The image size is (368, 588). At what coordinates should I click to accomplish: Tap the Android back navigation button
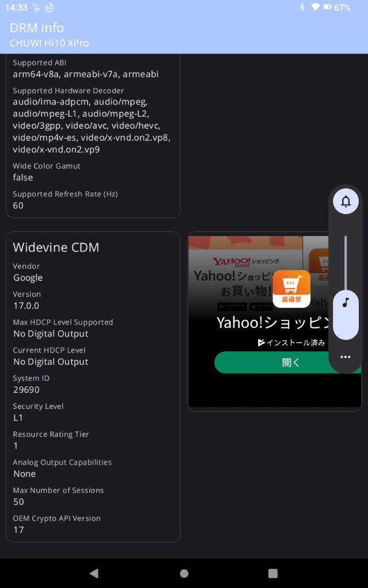[94, 573]
